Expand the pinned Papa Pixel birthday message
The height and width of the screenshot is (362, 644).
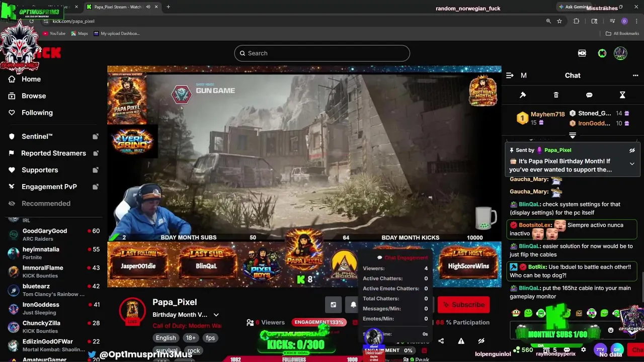click(x=632, y=164)
